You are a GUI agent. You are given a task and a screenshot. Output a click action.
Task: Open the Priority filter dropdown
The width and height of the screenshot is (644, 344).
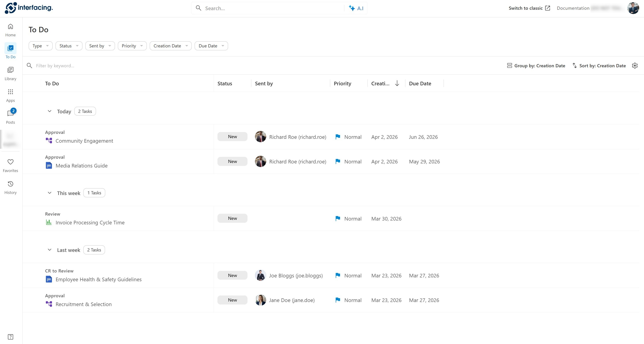point(132,46)
